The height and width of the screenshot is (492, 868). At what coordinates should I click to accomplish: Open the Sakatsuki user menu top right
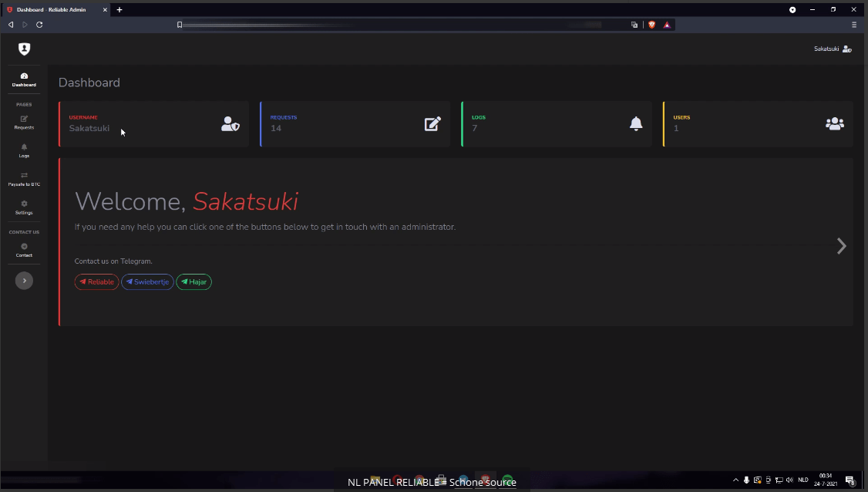coord(833,49)
